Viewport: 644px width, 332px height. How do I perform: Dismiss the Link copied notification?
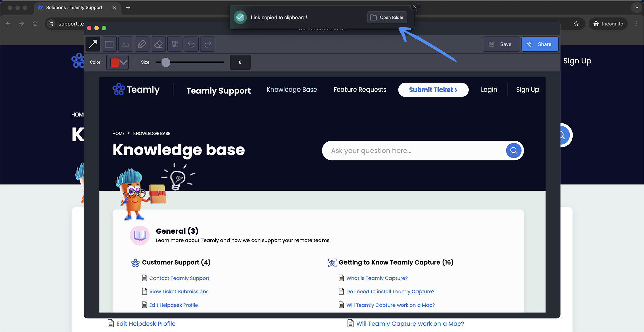click(415, 7)
